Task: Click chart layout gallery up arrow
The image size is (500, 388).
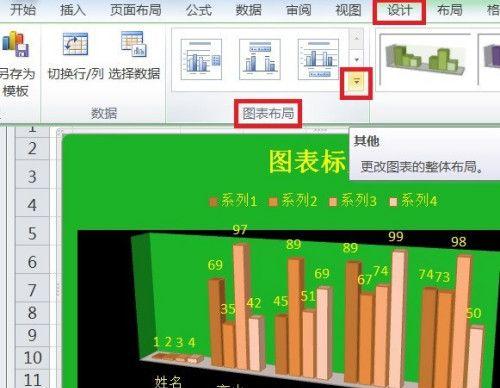Action: pyautogui.click(x=356, y=39)
